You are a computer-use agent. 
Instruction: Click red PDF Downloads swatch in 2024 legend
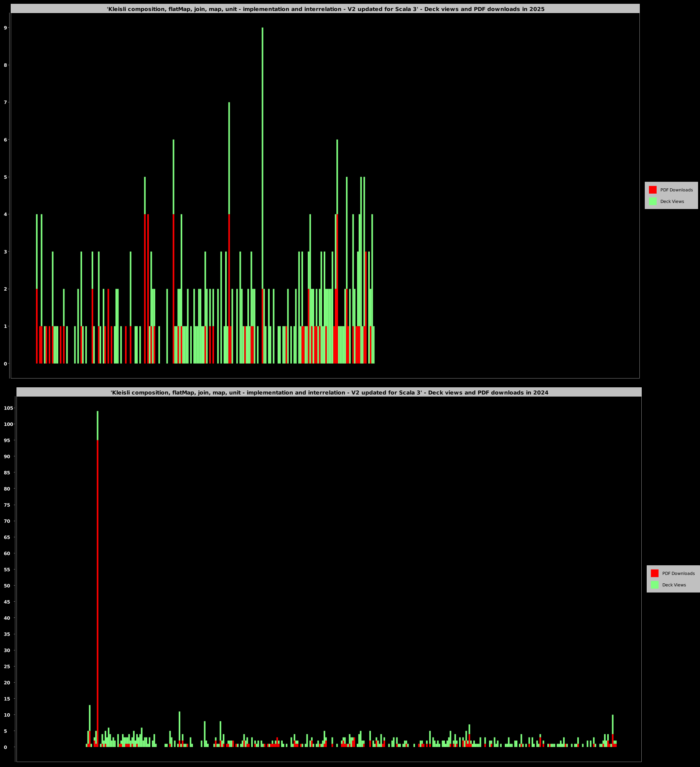pyautogui.click(x=654, y=573)
